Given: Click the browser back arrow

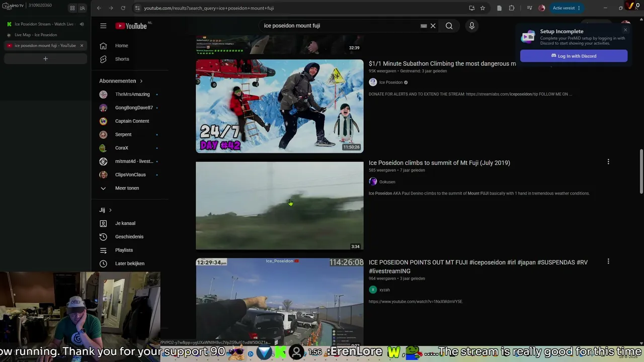Looking at the screenshot, I should [99, 8].
